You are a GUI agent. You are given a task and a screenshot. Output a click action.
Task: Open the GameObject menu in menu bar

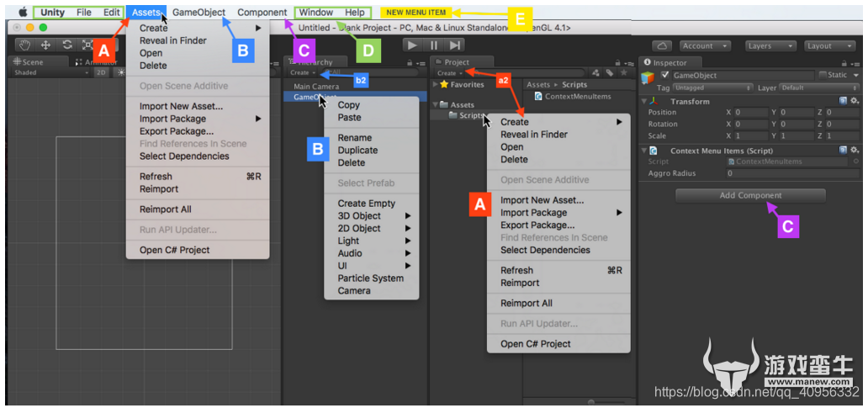[198, 12]
